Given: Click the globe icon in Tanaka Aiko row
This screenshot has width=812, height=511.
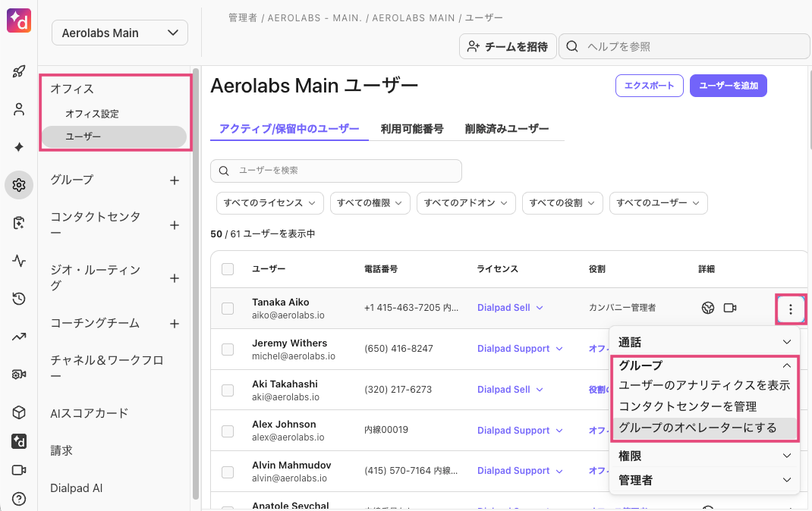Looking at the screenshot, I should click(708, 308).
